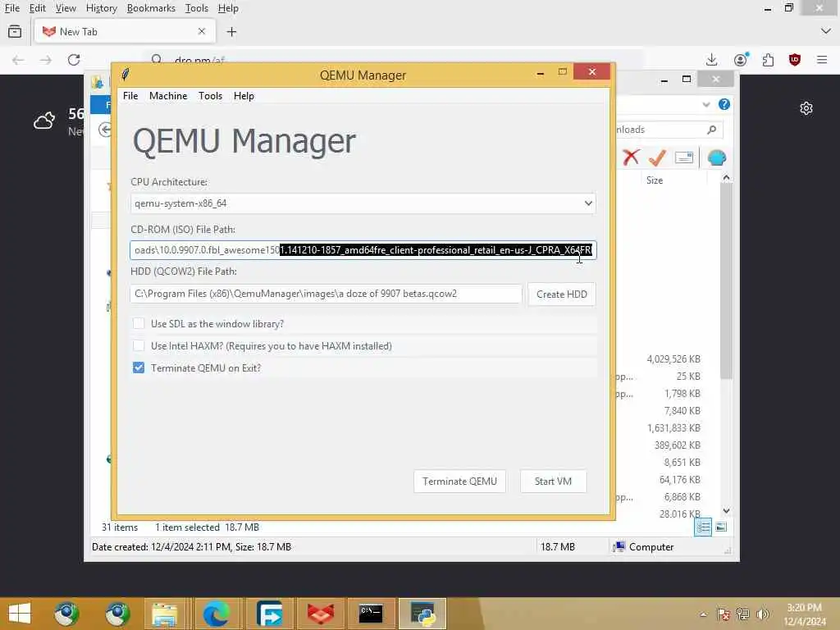Select the New Tab browser tab
Screen dimensions: 840x630
point(125,32)
